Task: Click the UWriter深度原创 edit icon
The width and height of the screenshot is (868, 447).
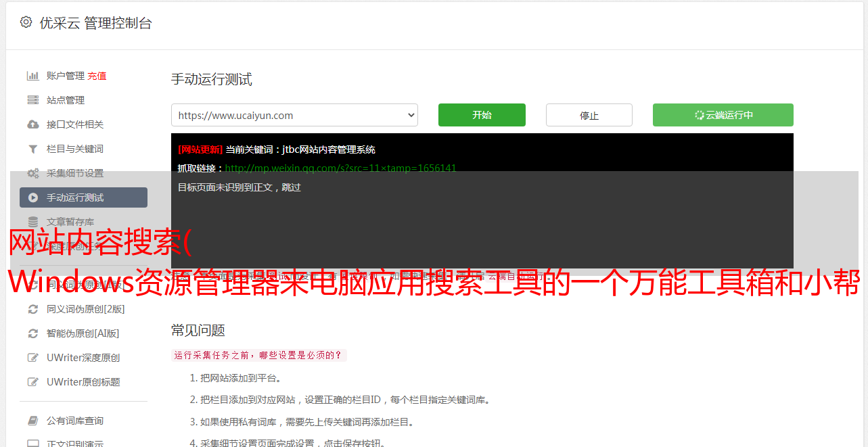Action: point(32,358)
